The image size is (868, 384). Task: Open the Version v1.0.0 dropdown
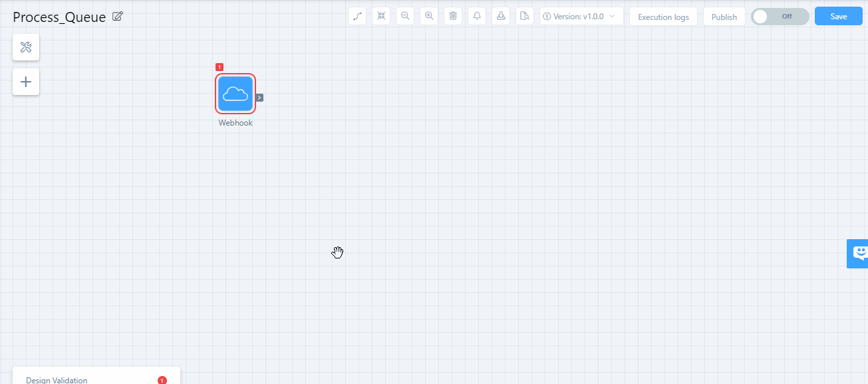pyautogui.click(x=581, y=16)
